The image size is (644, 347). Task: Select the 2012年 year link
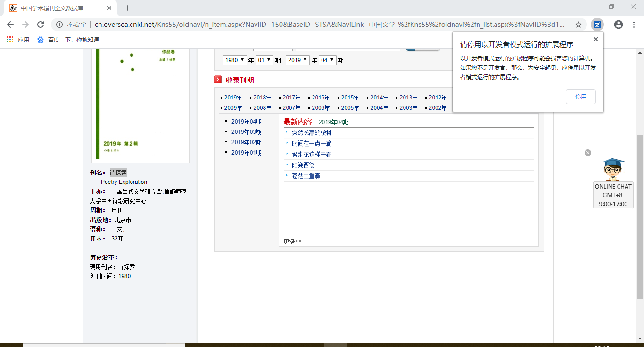tap(438, 98)
